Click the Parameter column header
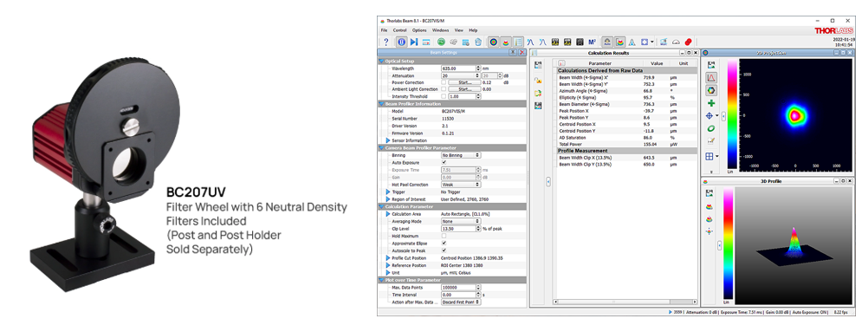This screenshot has width=868, height=325. pyautogui.click(x=600, y=63)
